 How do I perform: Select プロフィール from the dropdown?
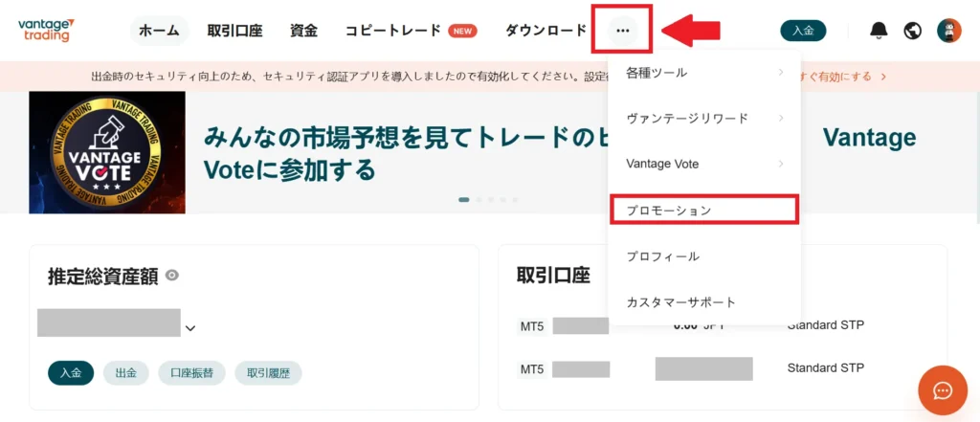click(x=704, y=256)
